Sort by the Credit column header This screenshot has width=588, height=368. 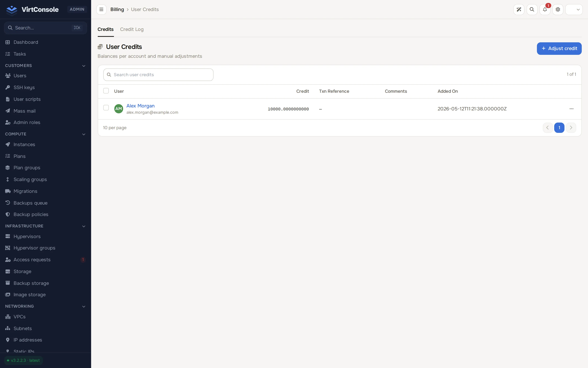click(302, 91)
